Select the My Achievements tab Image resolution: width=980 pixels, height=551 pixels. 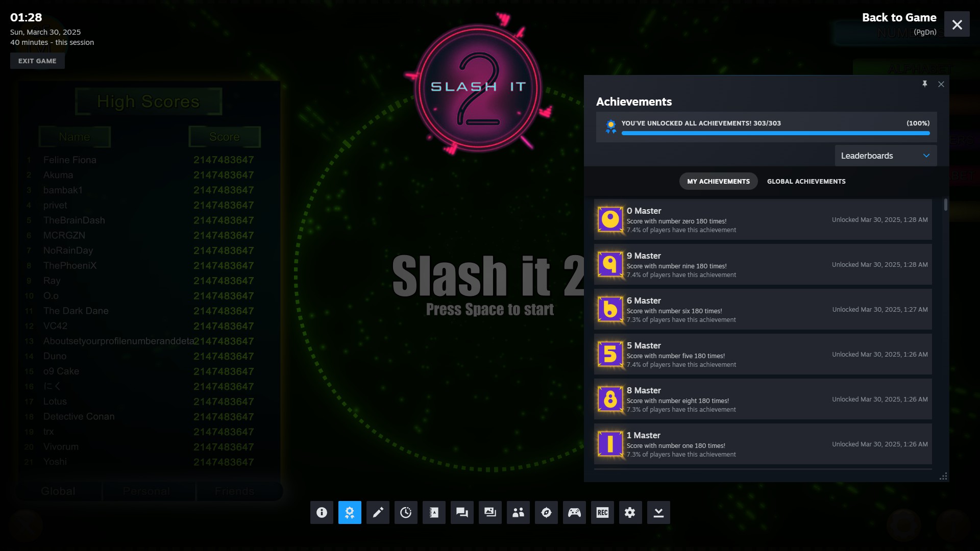tap(718, 181)
